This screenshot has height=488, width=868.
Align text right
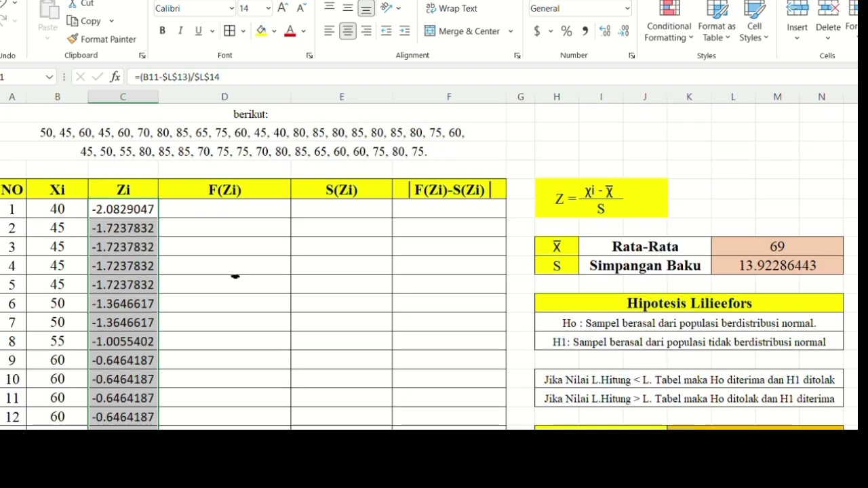coord(366,31)
